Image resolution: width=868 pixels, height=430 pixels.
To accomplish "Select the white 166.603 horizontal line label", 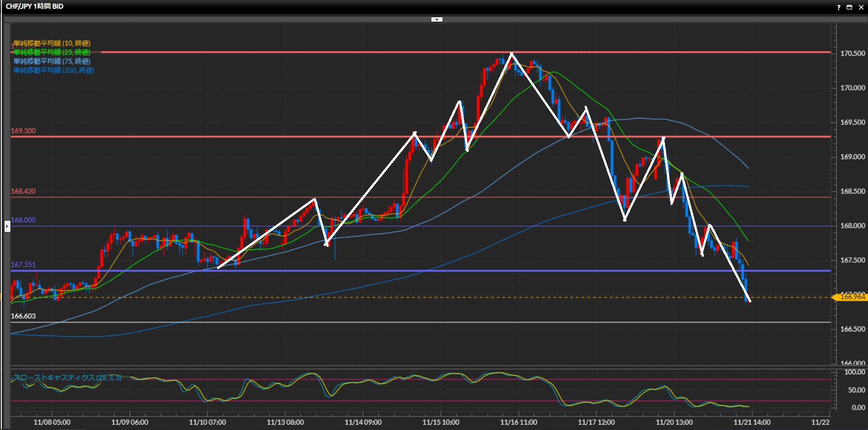I will pos(23,316).
